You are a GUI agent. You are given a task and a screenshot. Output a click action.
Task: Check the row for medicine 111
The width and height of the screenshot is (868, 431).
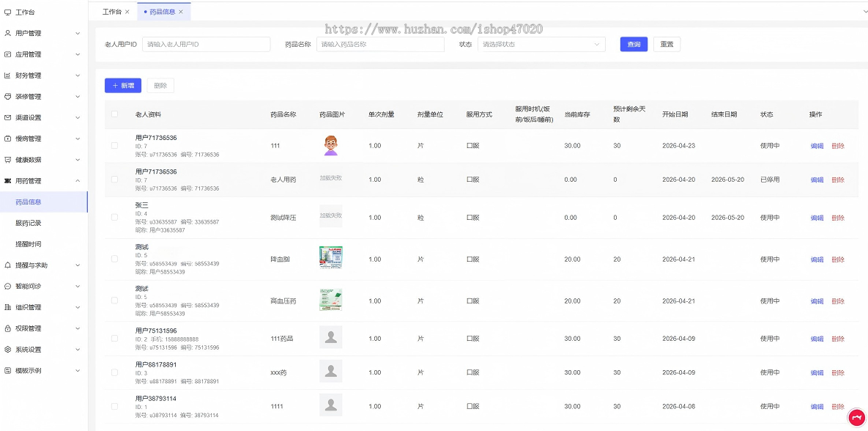[114, 146]
